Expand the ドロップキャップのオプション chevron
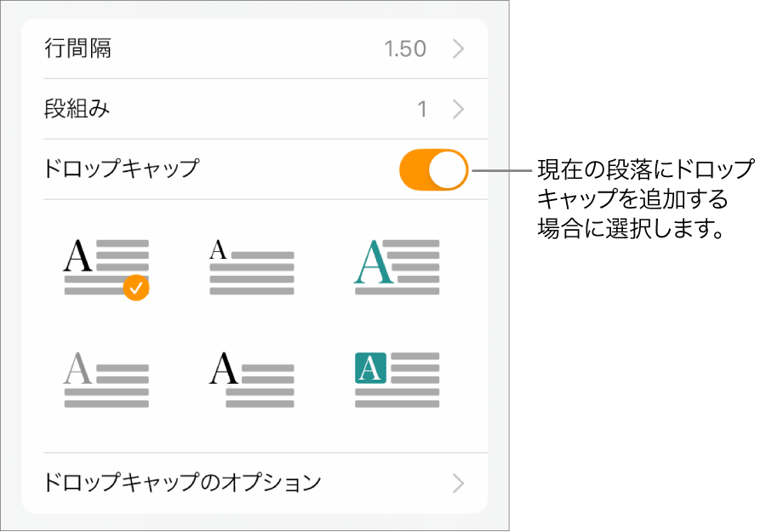772x532 pixels. coord(459,483)
